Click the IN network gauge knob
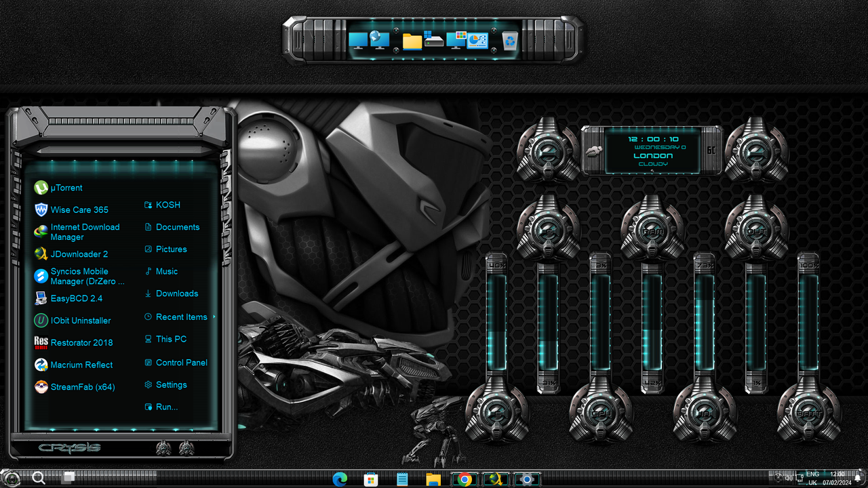 point(705,411)
